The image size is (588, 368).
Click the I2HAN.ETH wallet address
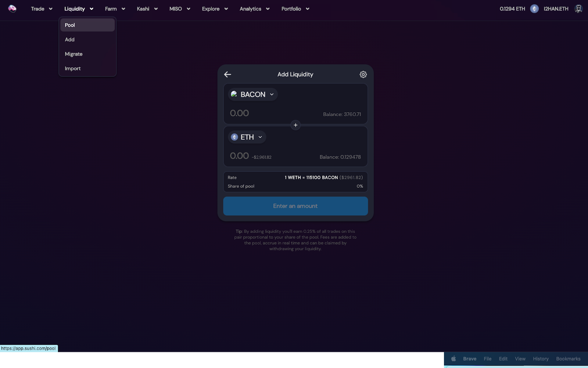click(x=556, y=9)
